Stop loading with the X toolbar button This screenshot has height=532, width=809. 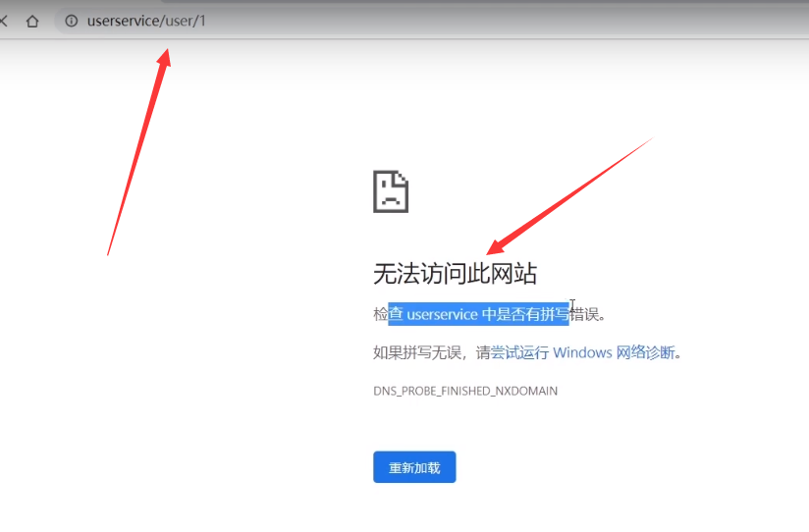coord(3,22)
